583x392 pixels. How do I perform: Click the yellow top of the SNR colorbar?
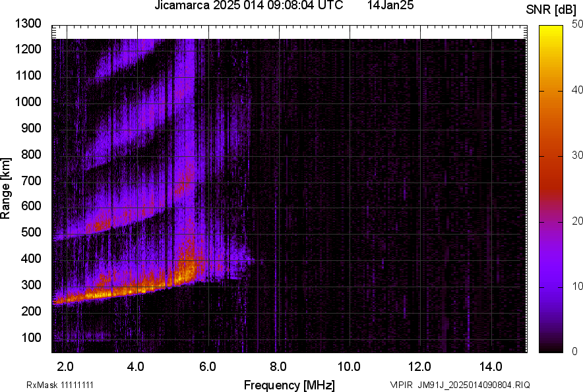551,34
